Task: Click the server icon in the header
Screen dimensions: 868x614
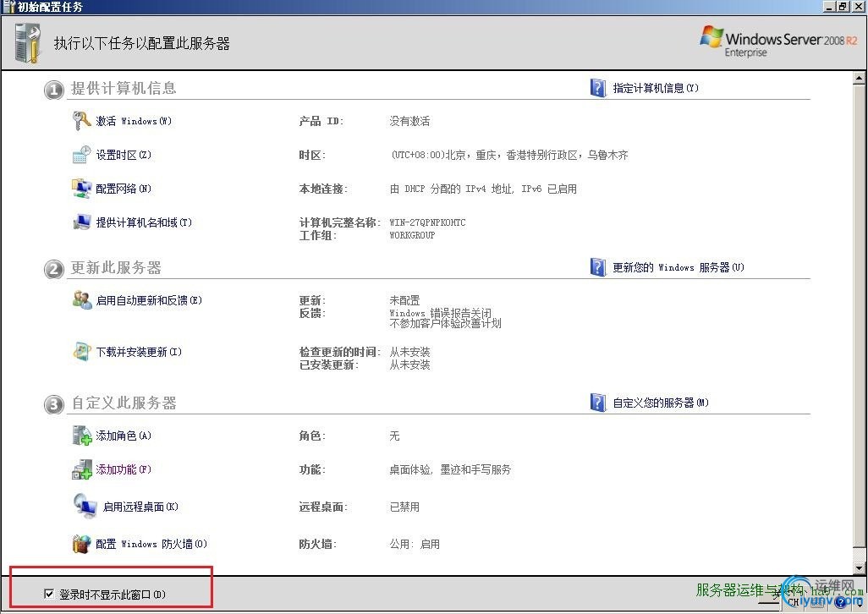Action: point(28,43)
